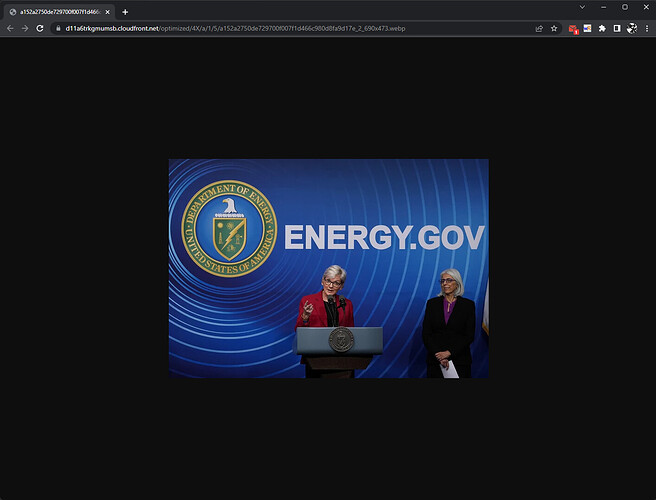Open the profile avatar menu

click(x=632, y=28)
